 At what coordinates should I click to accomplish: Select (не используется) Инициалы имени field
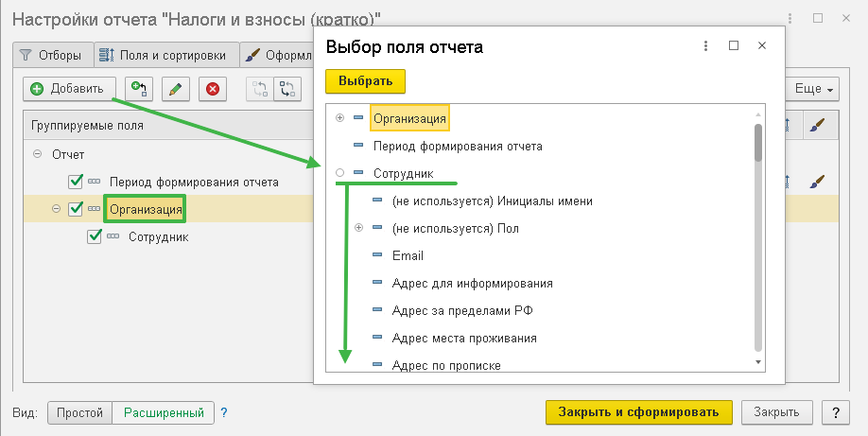coord(492,201)
